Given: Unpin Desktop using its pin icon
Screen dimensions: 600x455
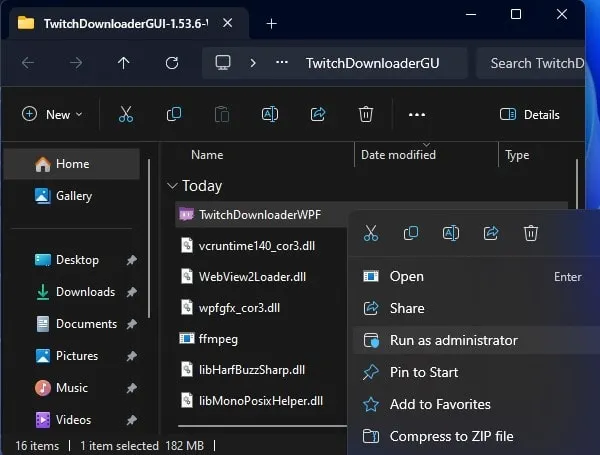Looking at the screenshot, I should 132,260.
